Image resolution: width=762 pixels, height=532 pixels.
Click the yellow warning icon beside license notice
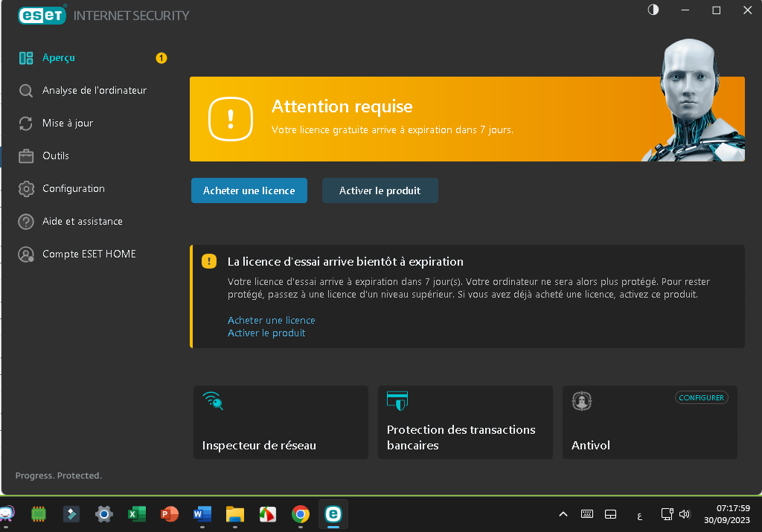[x=209, y=261]
